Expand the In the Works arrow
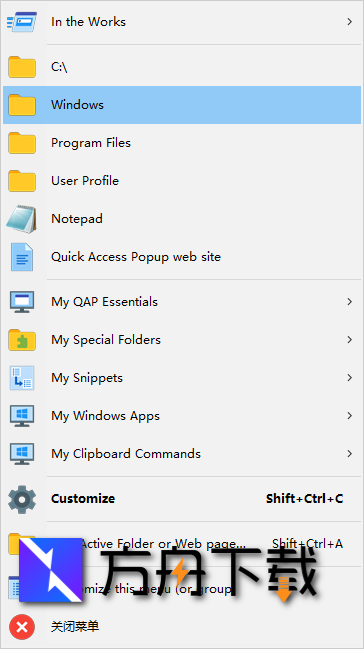 point(350,22)
